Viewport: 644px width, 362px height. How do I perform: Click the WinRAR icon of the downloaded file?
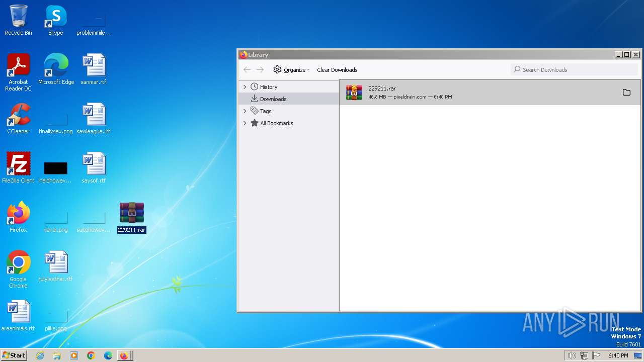(x=354, y=93)
